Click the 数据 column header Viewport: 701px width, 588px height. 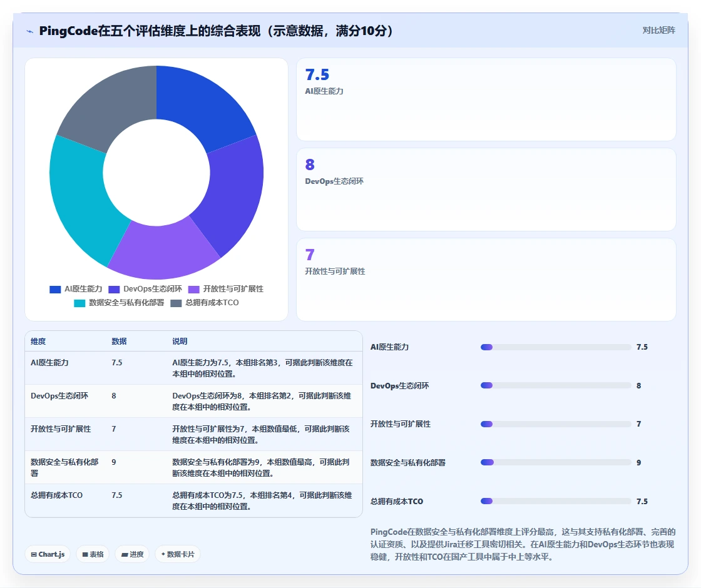tap(119, 342)
